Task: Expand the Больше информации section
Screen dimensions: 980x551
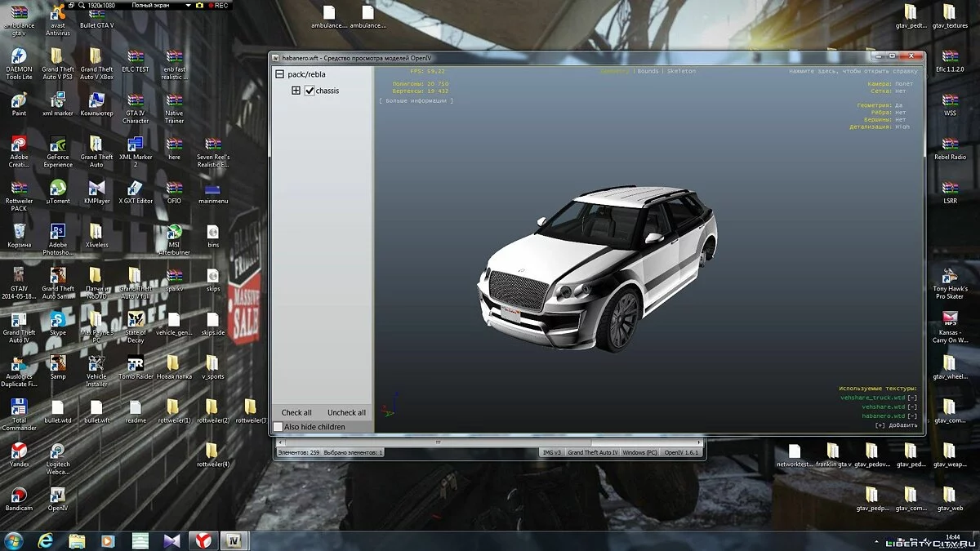Action: pos(416,100)
